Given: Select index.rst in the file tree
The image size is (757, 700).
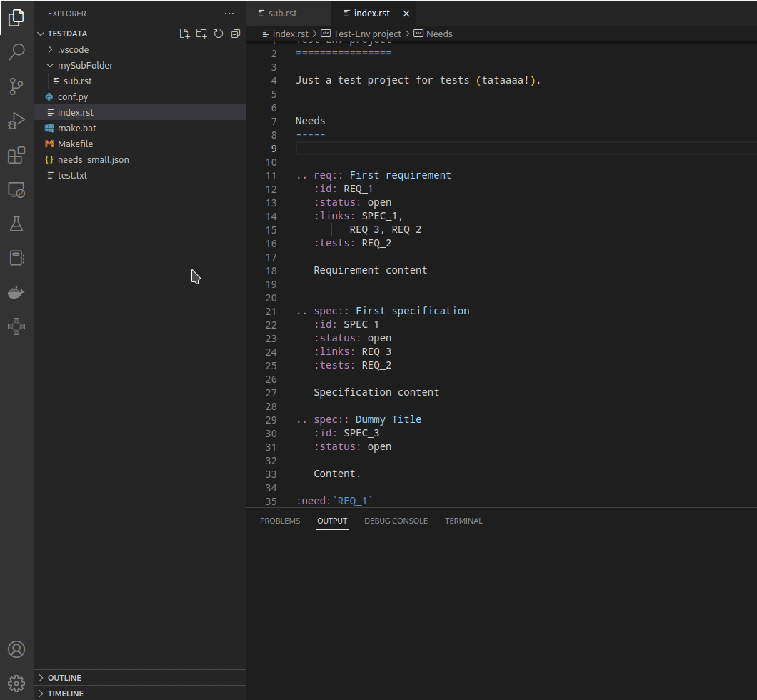Looking at the screenshot, I should click(x=139, y=112).
